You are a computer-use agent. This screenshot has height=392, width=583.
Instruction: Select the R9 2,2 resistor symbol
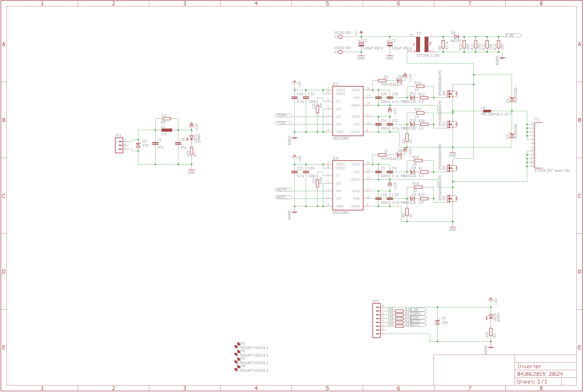167,118
